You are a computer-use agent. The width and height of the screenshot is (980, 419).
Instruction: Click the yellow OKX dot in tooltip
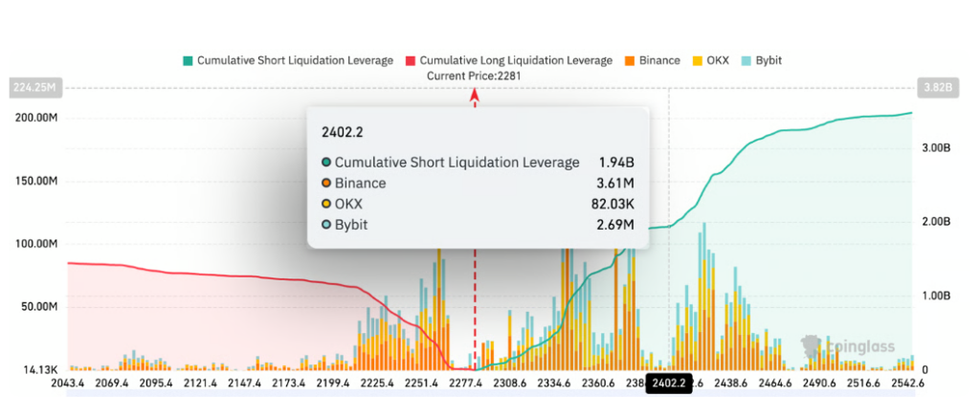coord(326,205)
